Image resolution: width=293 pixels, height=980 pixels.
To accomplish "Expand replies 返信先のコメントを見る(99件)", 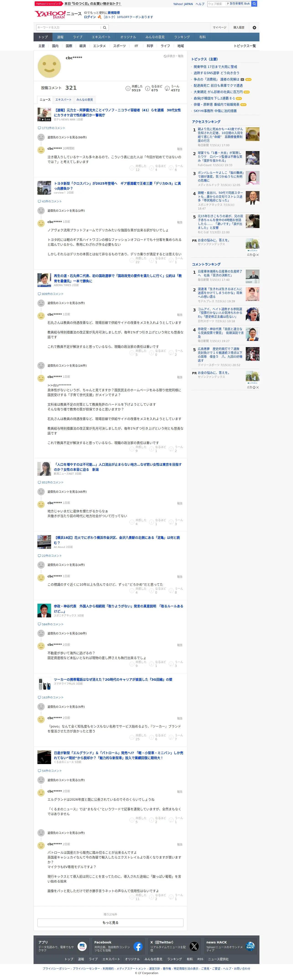I will coord(67,137).
